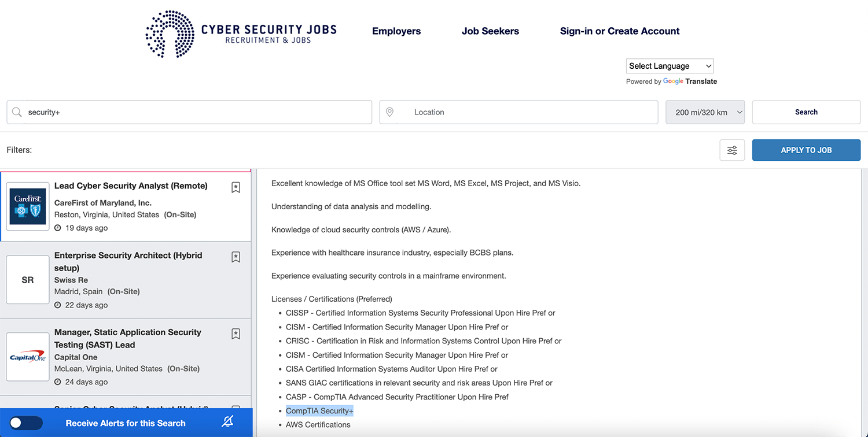Bookmark the Lead Cyber Security Analyst job
The height and width of the screenshot is (437, 868).
click(236, 187)
